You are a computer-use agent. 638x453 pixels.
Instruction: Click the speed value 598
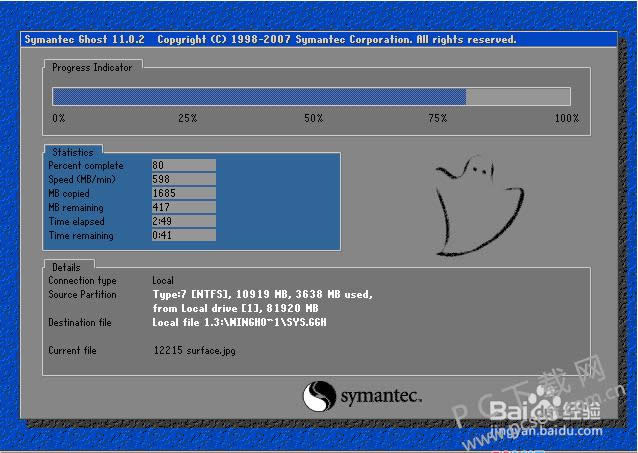[x=184, y=179]
